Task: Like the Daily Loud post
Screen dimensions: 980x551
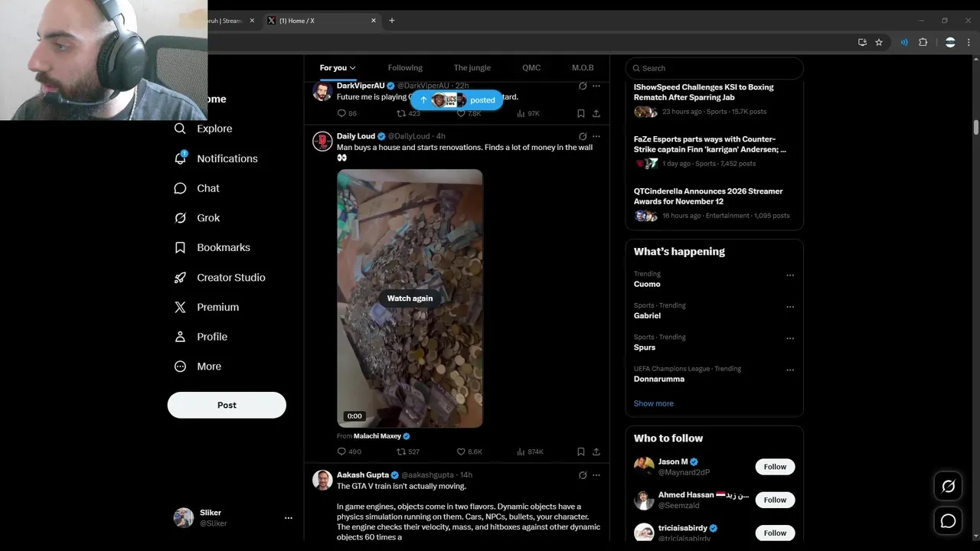Action: coord(469,452)
